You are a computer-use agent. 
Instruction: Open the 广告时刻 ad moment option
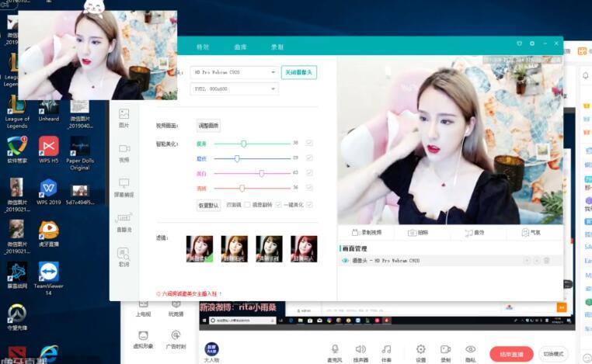176,339
